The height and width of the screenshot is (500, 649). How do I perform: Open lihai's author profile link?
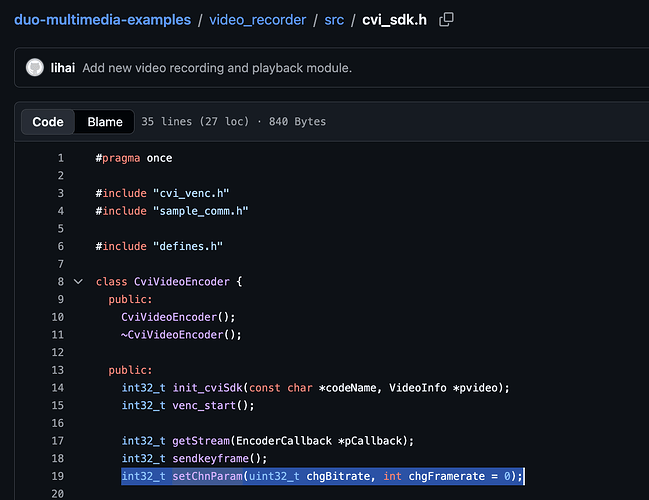click(63, 67)
